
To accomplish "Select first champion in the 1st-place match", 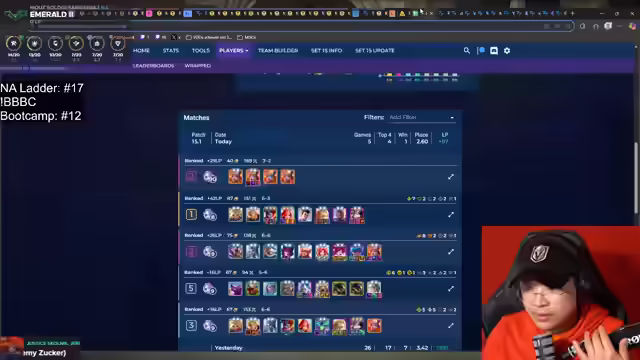I will pyautogui.click(x=236, y=215).
